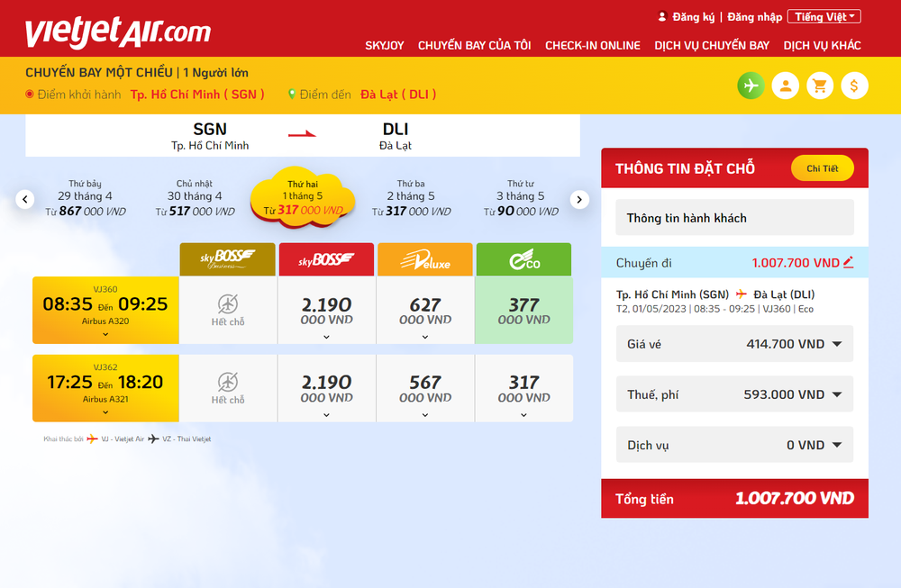This screenshot has height=588, width=901.
Task: Click the Eco green fare column header
Action: (523, 258)
